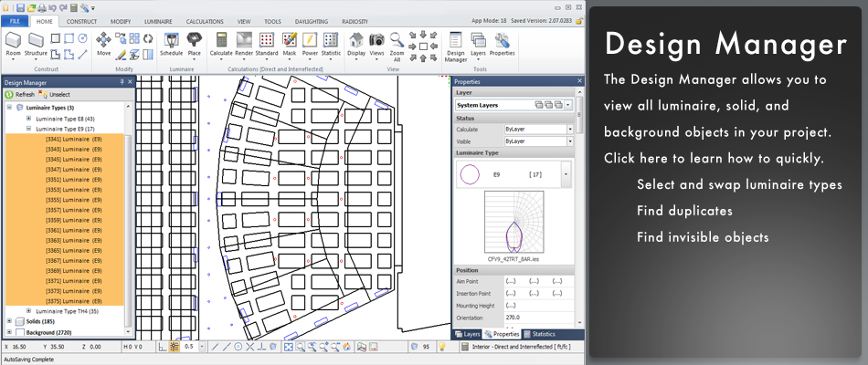
Task: Close the Properties panel
Action: coord(579,80)
